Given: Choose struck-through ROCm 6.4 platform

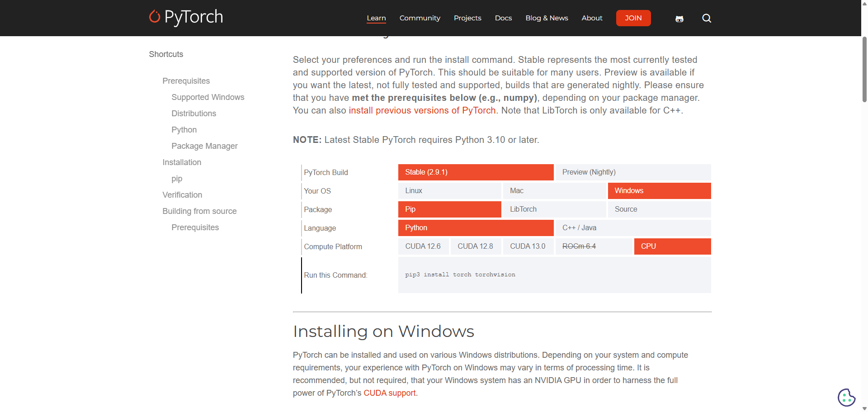Looking at the screenshot, I should 594,246.
